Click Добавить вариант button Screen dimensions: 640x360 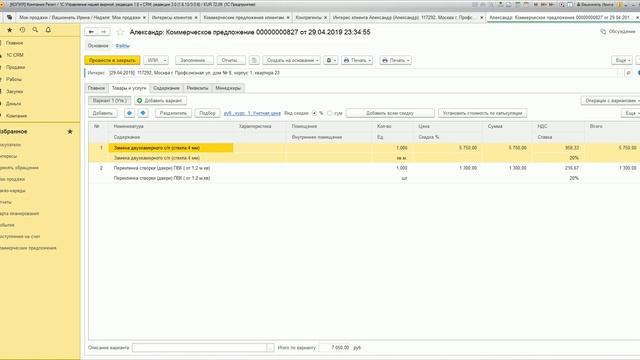pos(161,100)
